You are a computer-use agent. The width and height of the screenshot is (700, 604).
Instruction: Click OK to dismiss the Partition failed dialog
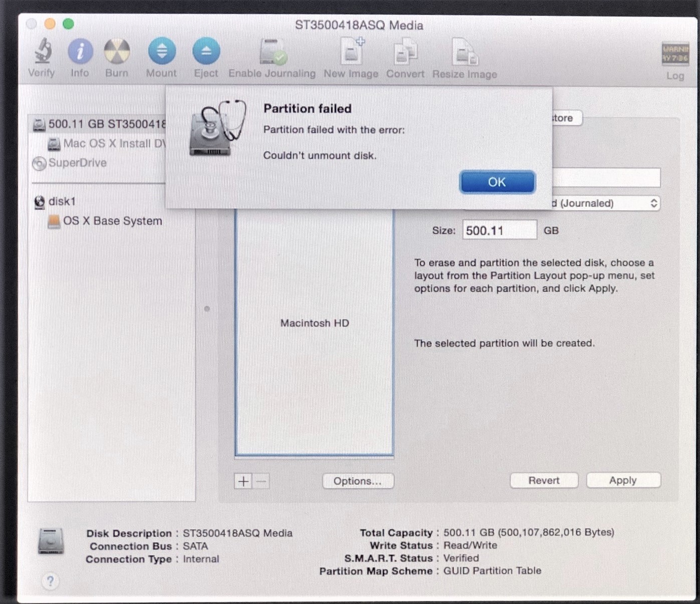497,182
